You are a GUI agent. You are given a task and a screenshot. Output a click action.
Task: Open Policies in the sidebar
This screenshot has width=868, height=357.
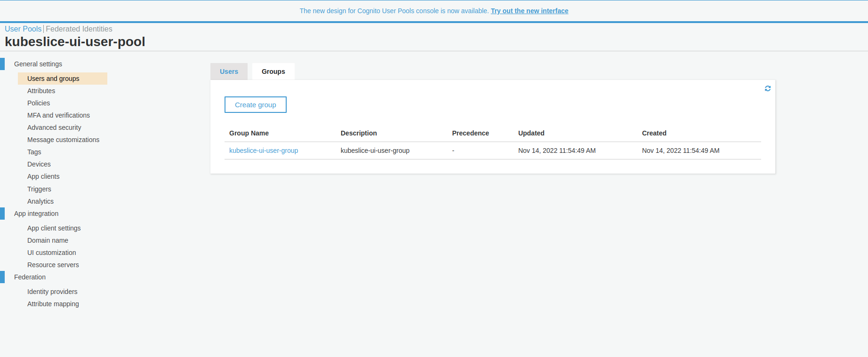39,103
